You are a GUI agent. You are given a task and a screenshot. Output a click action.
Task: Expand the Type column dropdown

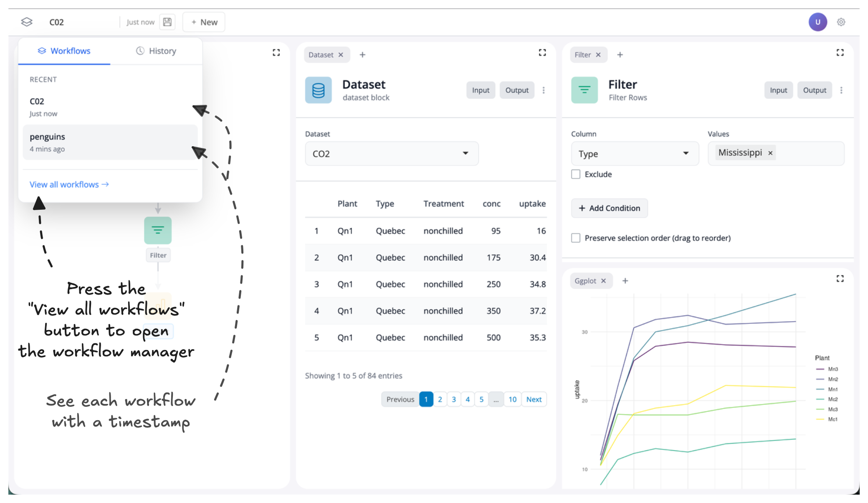click(634, 154)
